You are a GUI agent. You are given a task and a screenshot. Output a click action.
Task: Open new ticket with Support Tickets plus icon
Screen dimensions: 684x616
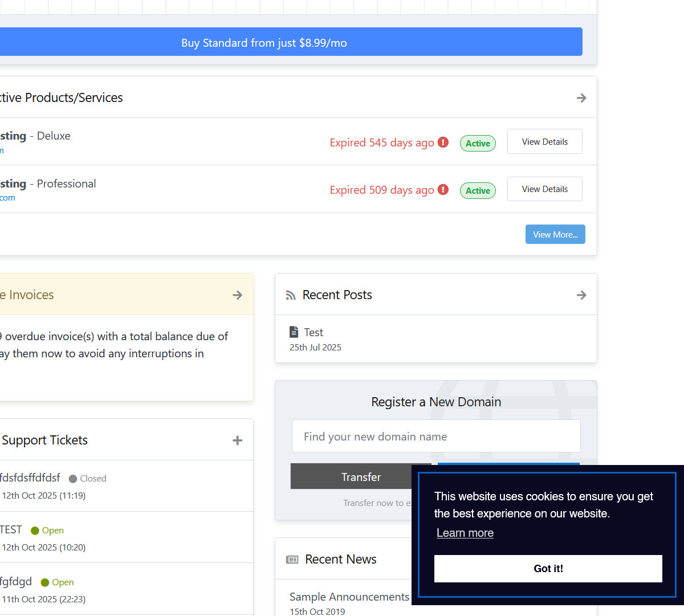point(238,440)
